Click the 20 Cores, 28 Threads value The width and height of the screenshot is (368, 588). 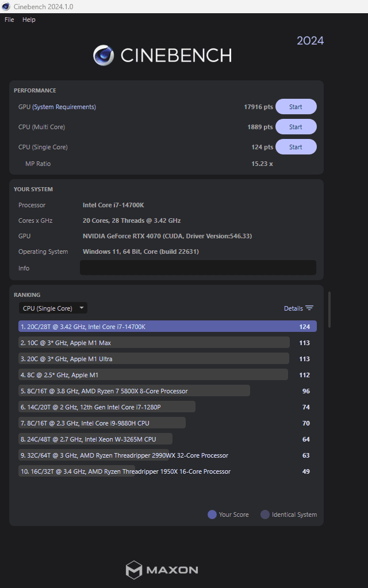click(x=132, y=220)
